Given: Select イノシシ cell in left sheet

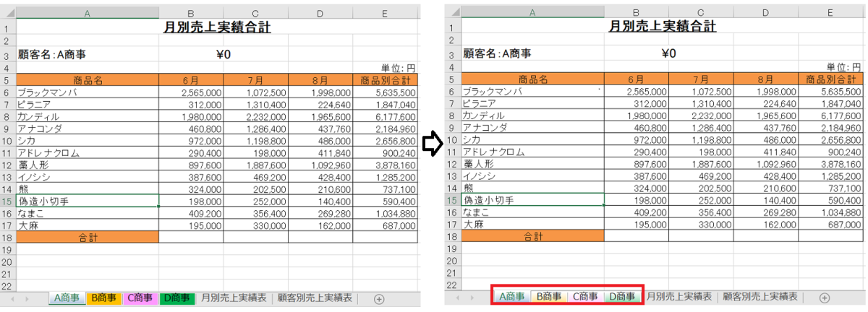Looking at the screenshot, I should (x=88, y=176).
